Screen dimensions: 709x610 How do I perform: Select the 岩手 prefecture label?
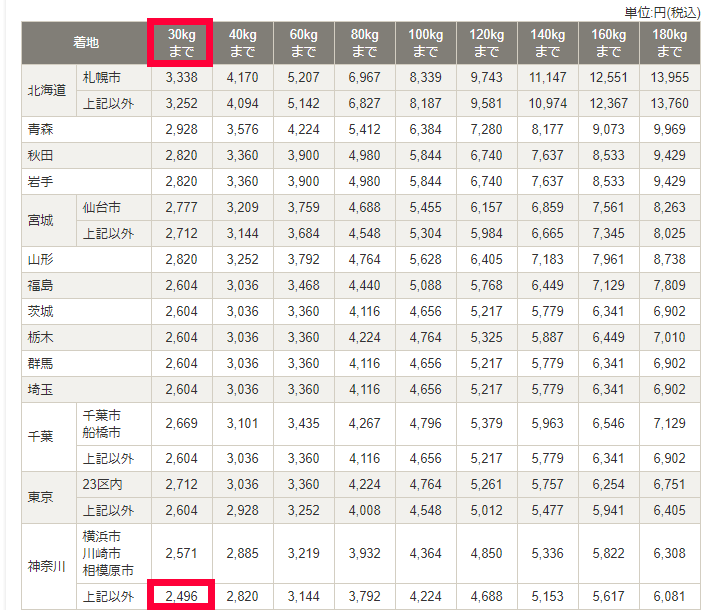coord(41,181)
